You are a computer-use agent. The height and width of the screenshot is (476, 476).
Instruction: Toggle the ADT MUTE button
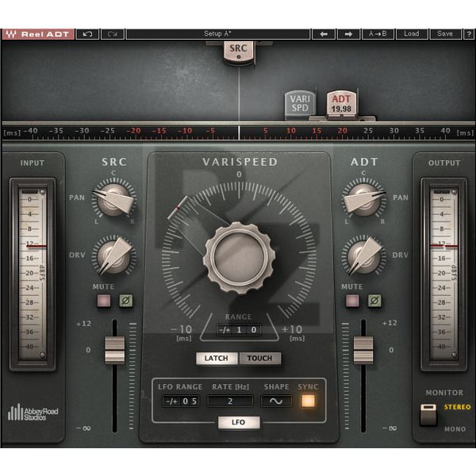pos(352,301)
